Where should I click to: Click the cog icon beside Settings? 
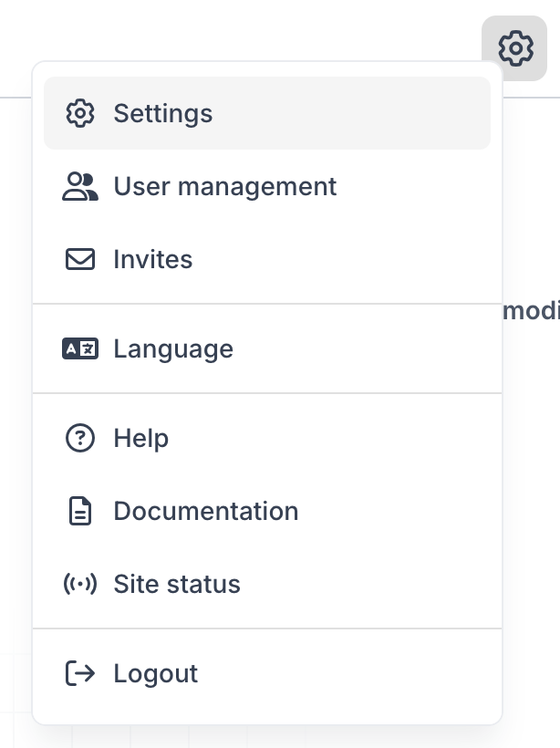tap(80, 113)
